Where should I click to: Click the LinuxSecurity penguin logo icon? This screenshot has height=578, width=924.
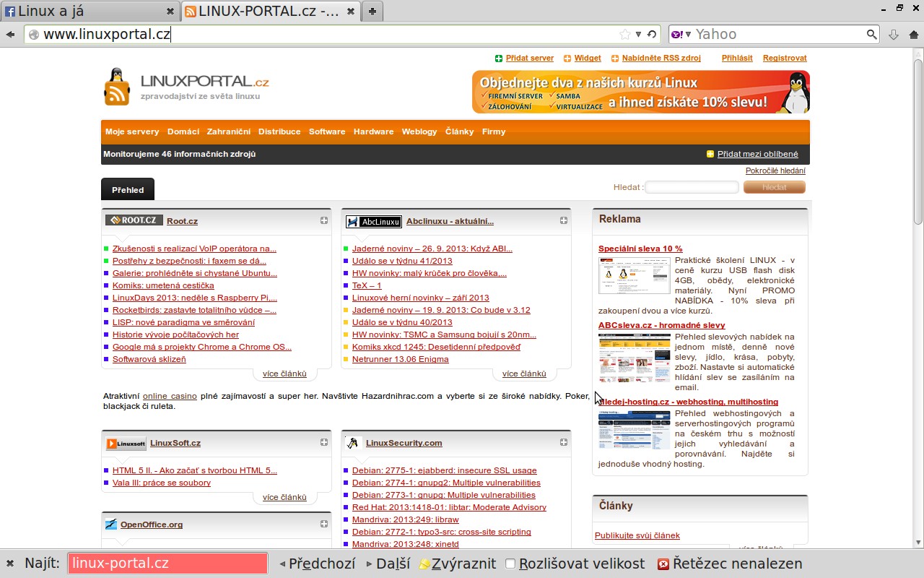click(353, 443)
